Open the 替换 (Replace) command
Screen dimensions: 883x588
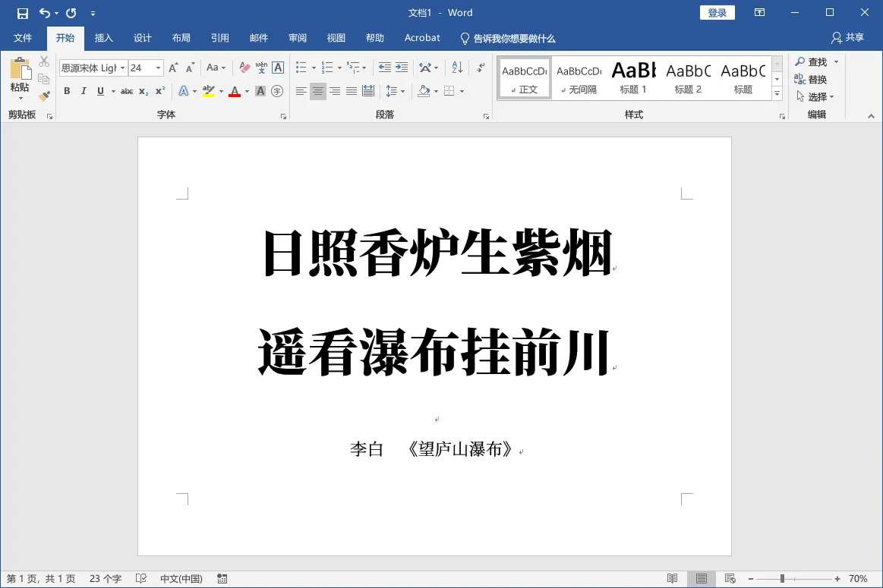[815, 78]
